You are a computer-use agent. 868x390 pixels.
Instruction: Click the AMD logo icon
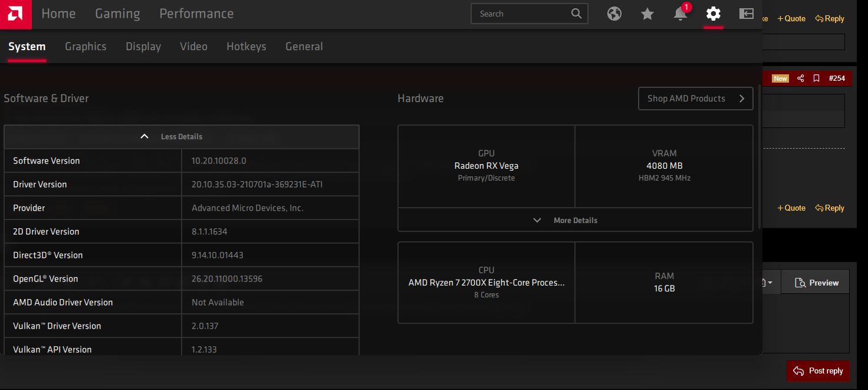[x=15, y=14]
